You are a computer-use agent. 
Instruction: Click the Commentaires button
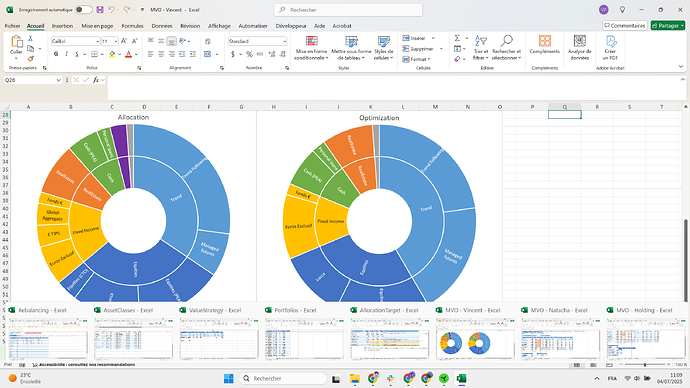tap(625, 26)
